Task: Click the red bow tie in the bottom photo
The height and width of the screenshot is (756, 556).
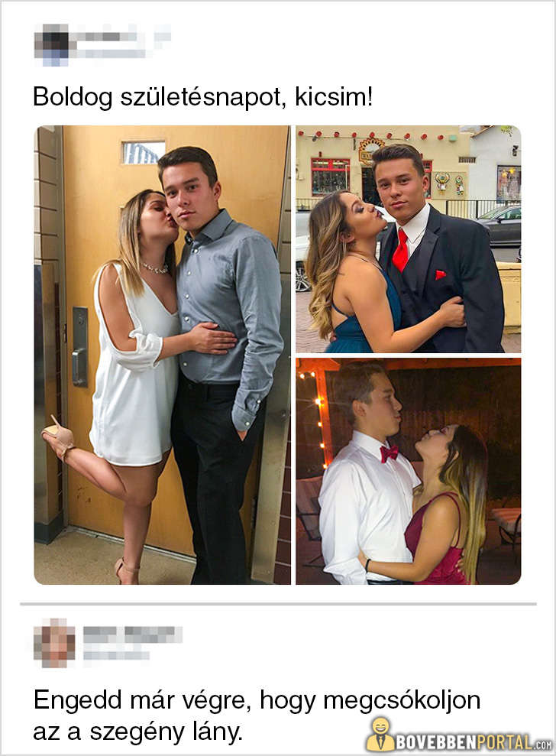Action: (x=390, y=453)
